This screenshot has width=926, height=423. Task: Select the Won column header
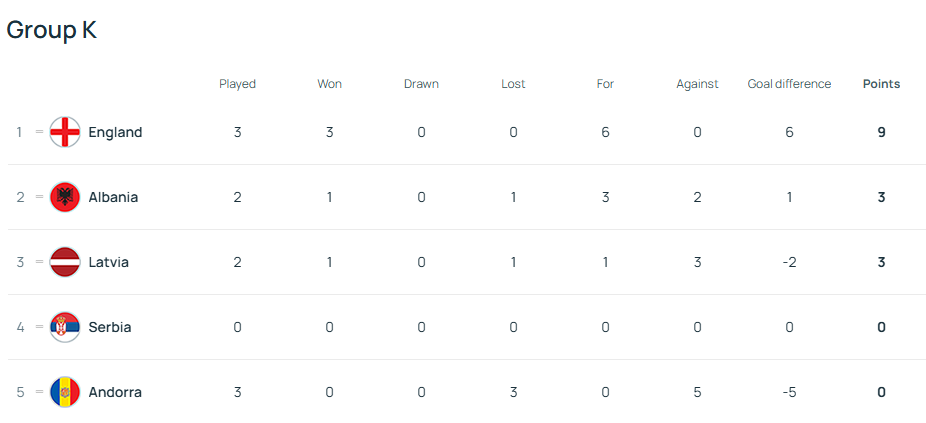point(330,84)
